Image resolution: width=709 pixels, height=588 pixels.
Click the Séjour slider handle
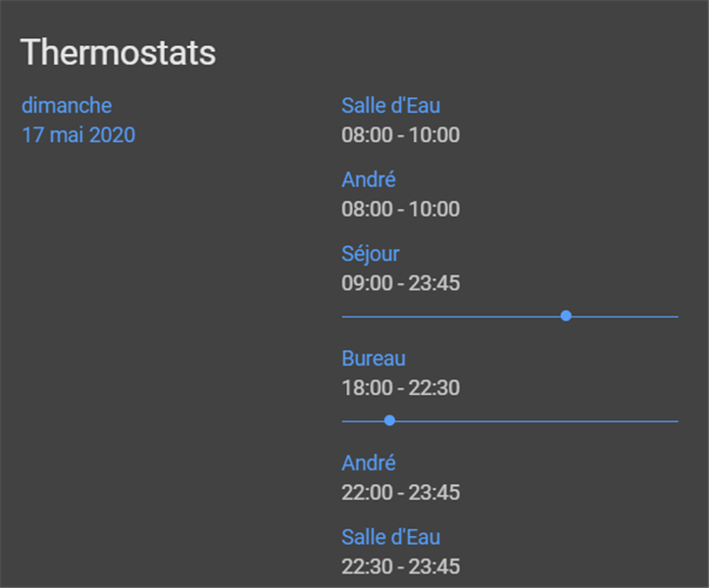point(566,316)
